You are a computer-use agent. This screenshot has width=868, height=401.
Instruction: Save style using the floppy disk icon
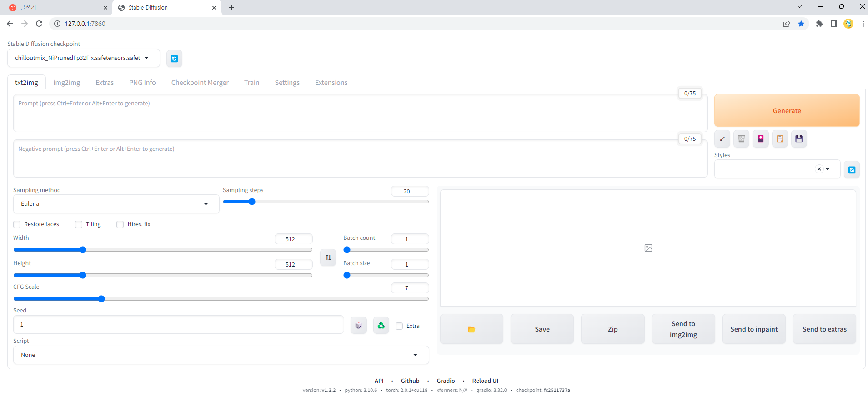799,139
